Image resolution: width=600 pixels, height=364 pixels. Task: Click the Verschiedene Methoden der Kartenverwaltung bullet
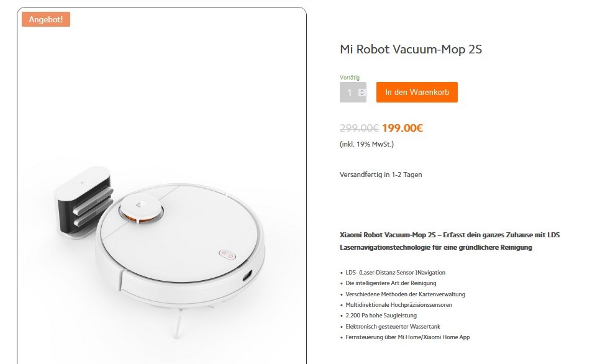pyautogui.click(x=405, y=294)
